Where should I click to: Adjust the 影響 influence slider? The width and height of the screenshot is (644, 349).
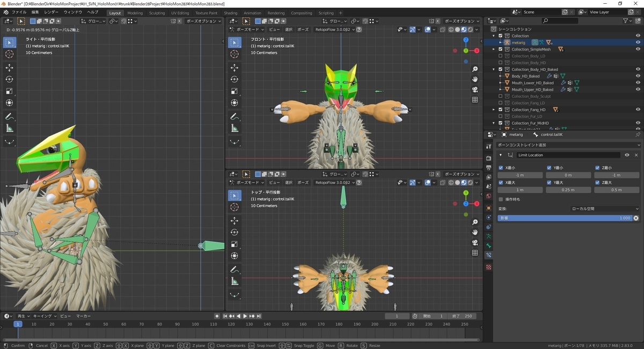(x=565, y=219)
